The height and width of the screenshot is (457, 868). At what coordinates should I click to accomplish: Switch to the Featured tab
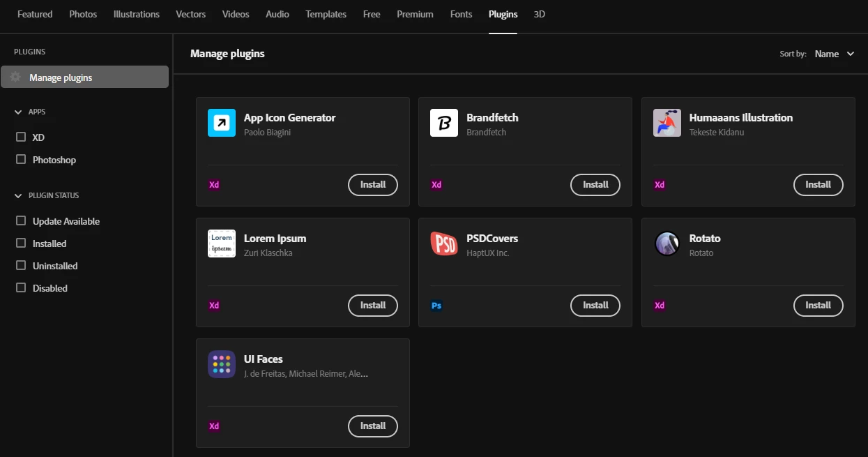click(35, 14)
